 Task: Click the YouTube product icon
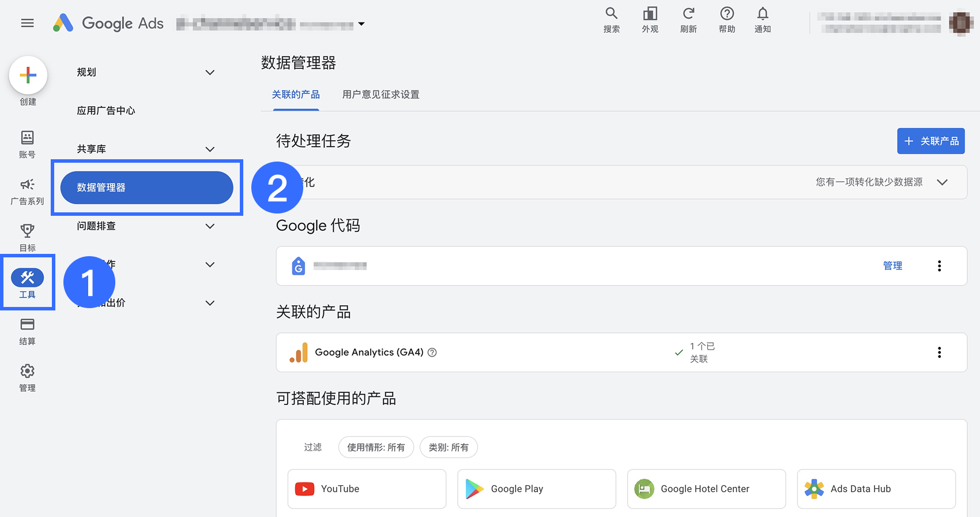coord(305,489)
